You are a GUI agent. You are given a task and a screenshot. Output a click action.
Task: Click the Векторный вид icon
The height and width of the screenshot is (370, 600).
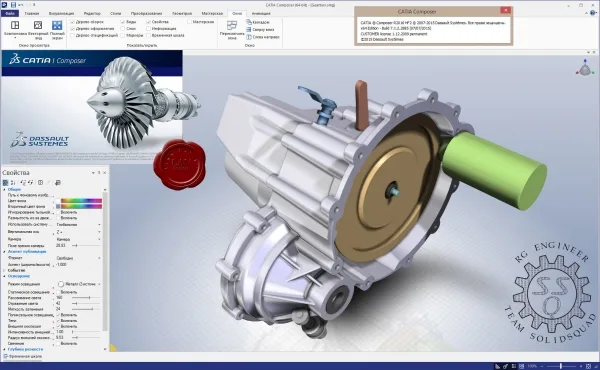pyautogui.click(x=38, y=26)
